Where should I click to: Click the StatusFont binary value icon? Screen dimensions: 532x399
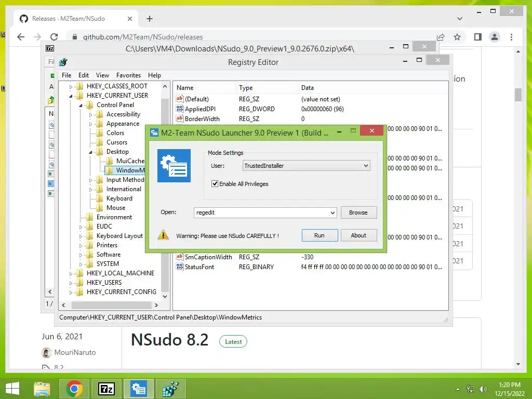pos(179,267)
